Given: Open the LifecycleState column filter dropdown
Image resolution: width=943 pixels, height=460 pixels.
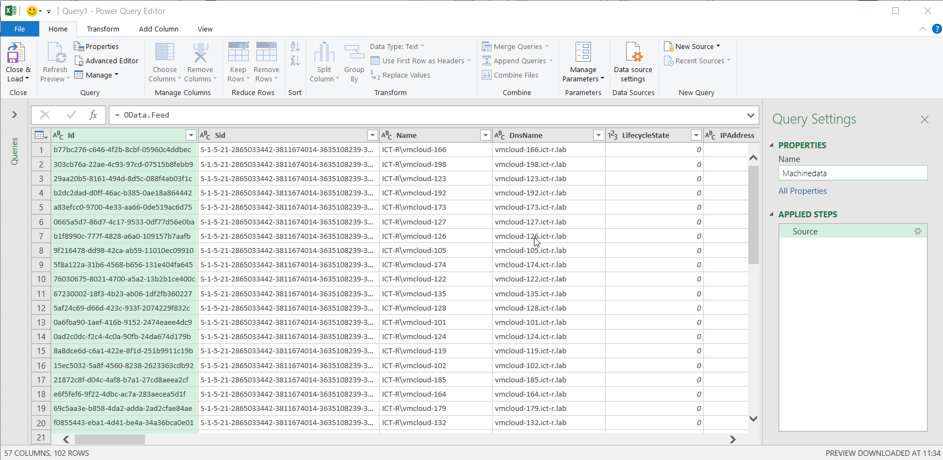Looking at the screenshot, I should click(x=696, y=135).
